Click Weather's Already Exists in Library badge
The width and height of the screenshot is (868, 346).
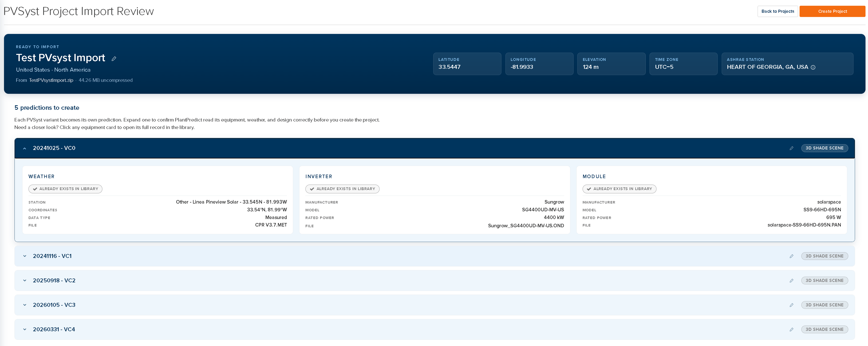(65, 189)
